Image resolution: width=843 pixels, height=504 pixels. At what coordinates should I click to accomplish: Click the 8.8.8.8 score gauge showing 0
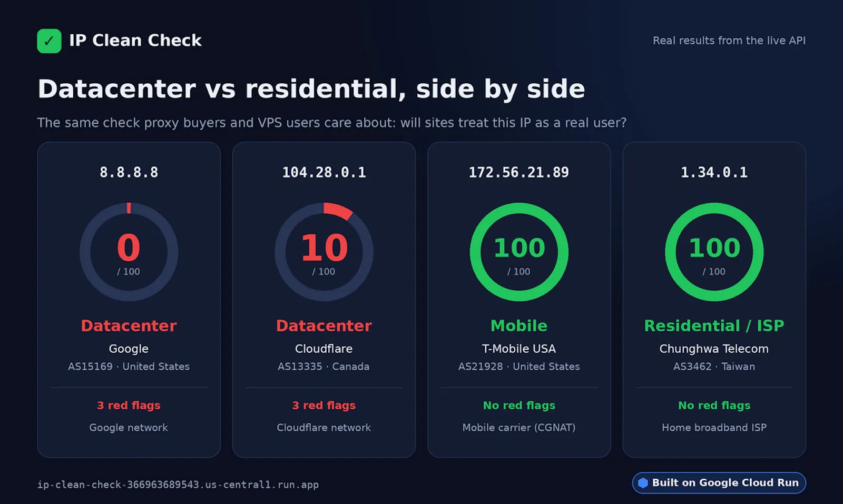[129, 252]
